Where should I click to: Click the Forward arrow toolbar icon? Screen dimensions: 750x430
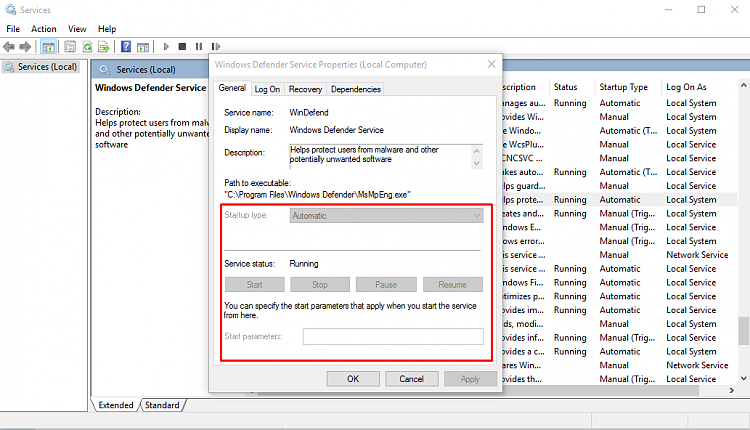25,46
